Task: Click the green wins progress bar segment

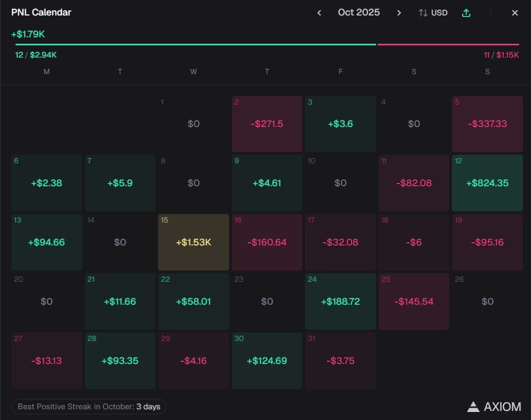Action: 196,44
